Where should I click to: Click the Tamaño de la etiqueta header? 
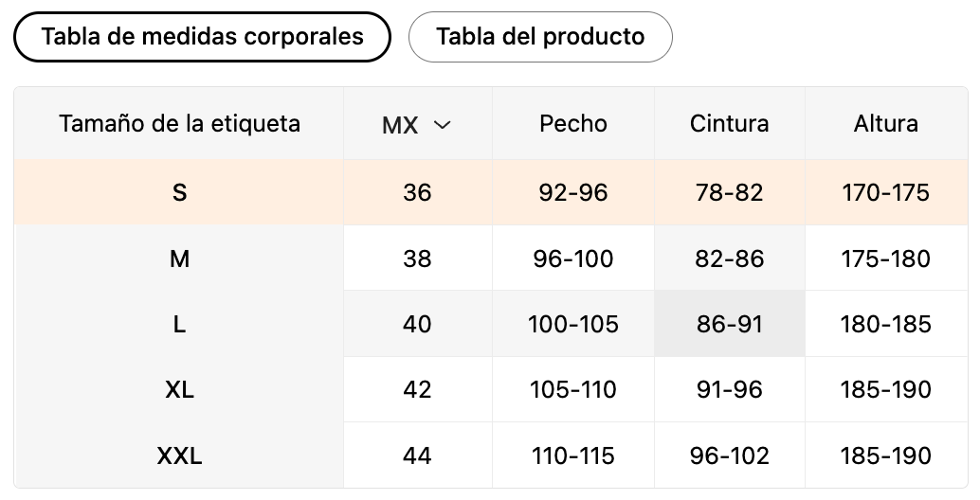click(179, 124)
